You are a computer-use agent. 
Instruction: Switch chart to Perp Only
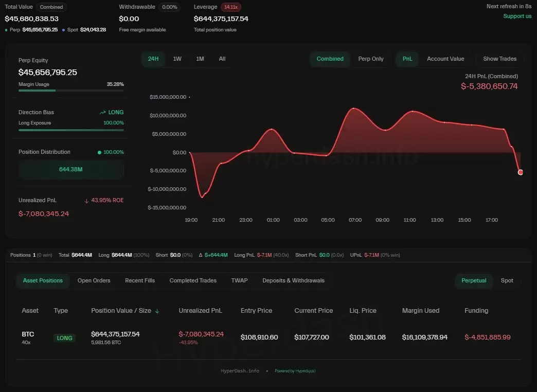(x=370, y=59)
